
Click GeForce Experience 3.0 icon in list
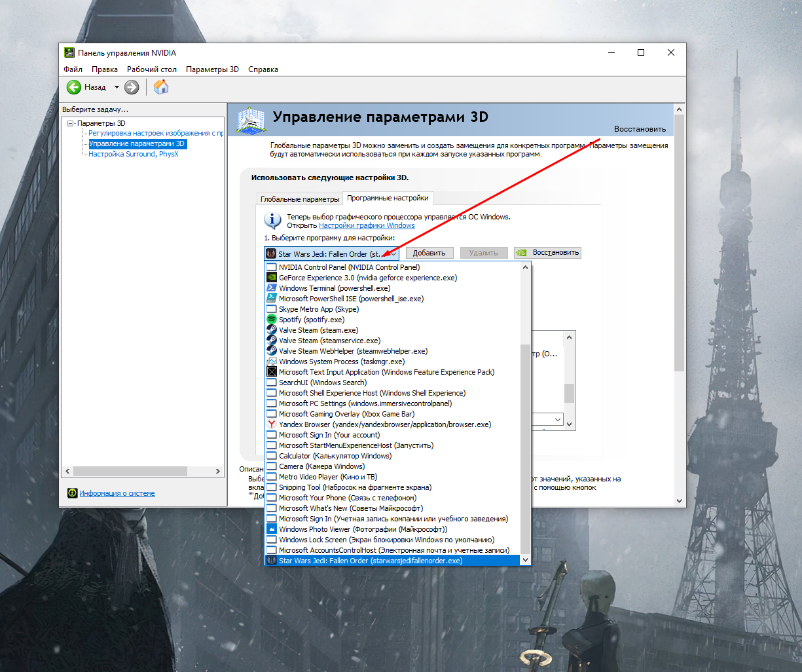click(x=272, y=278)
